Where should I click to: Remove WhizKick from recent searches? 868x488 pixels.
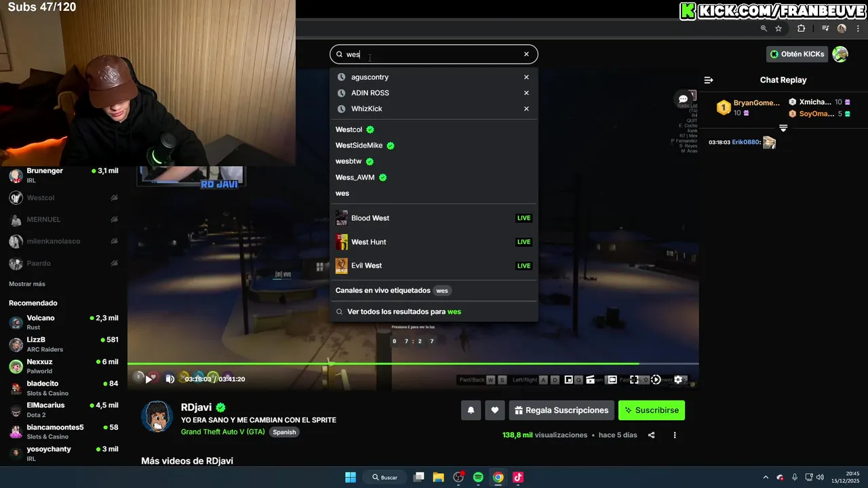point(526,108)
